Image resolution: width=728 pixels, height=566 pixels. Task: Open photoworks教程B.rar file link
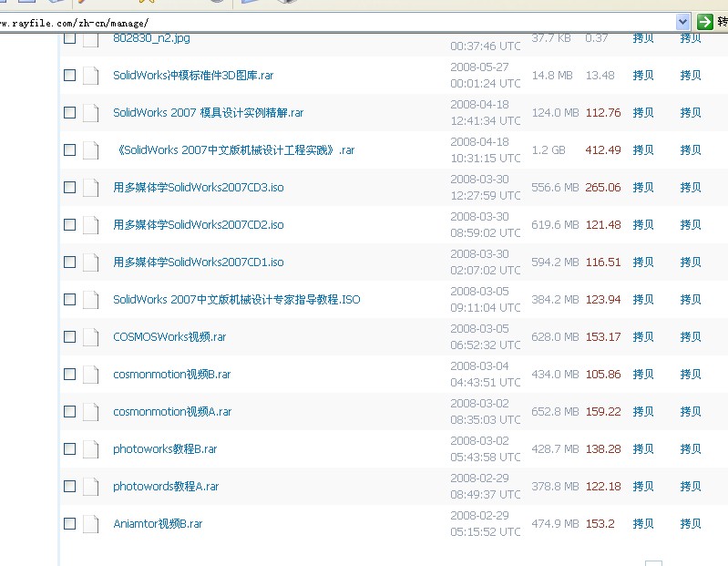pos(165,449)
